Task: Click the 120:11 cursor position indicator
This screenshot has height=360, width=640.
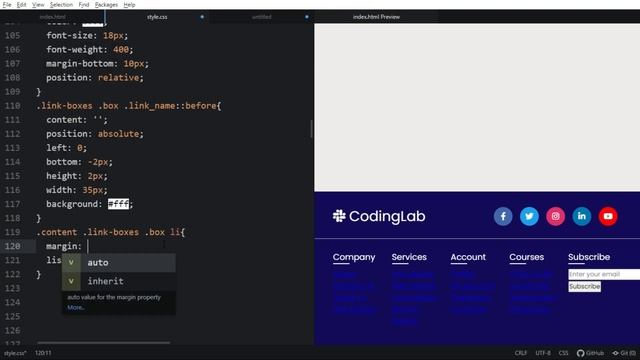Action: [x=43, y=353]
